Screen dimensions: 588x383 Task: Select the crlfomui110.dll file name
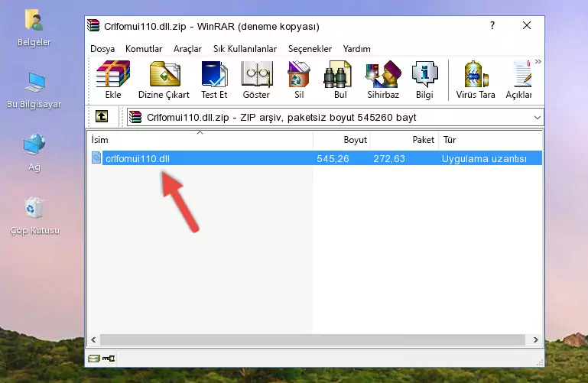[138, 158]
